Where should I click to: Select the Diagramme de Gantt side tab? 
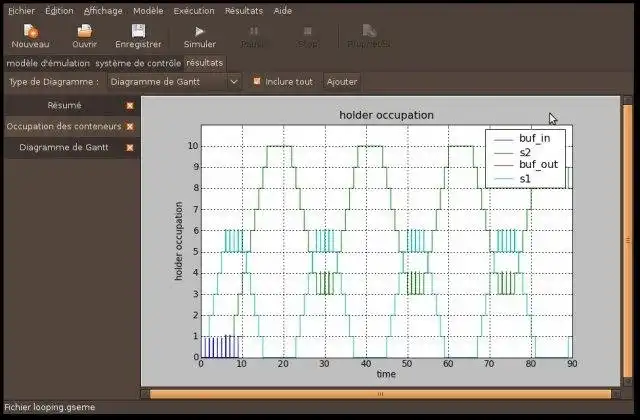click(64, 147)
